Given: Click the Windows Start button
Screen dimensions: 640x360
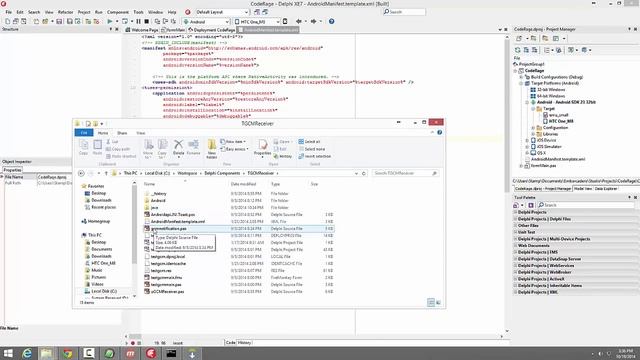Looking at the screenshot, I should pos(8,353).
